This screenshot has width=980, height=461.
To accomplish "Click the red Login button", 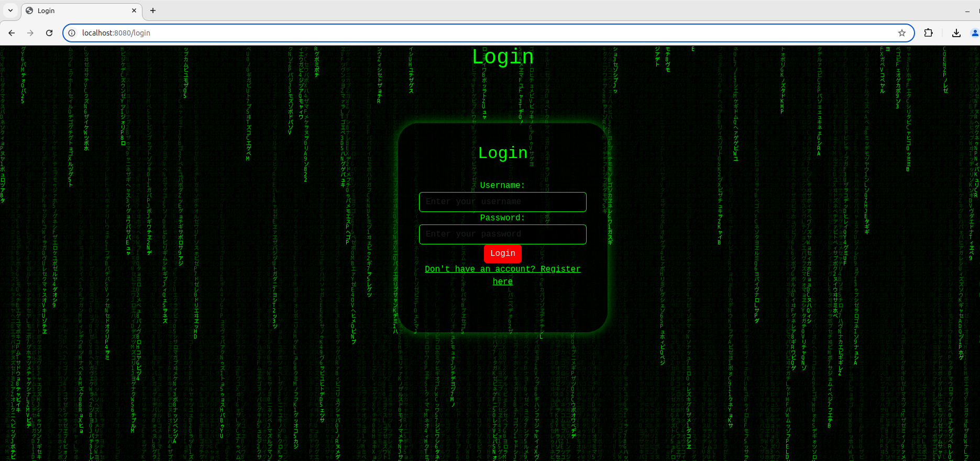I will [503, 253].
